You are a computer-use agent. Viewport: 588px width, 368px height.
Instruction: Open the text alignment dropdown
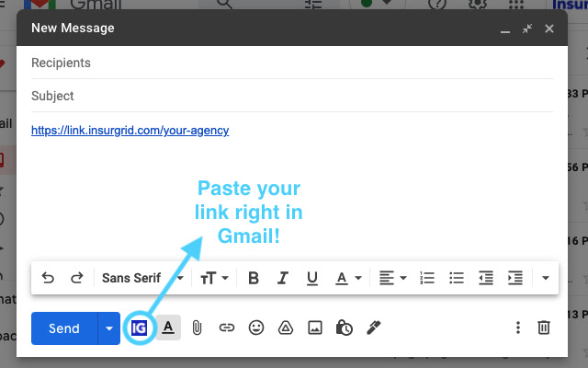392,278
